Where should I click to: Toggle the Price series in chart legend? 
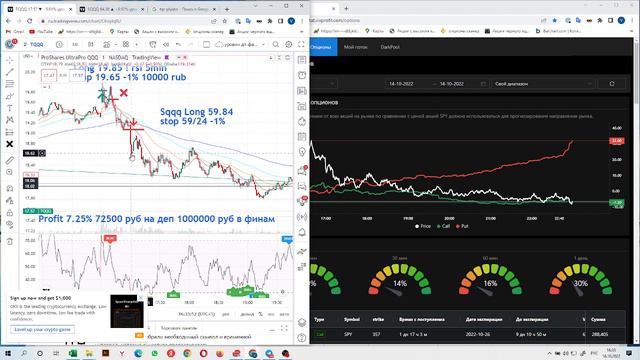423,226
